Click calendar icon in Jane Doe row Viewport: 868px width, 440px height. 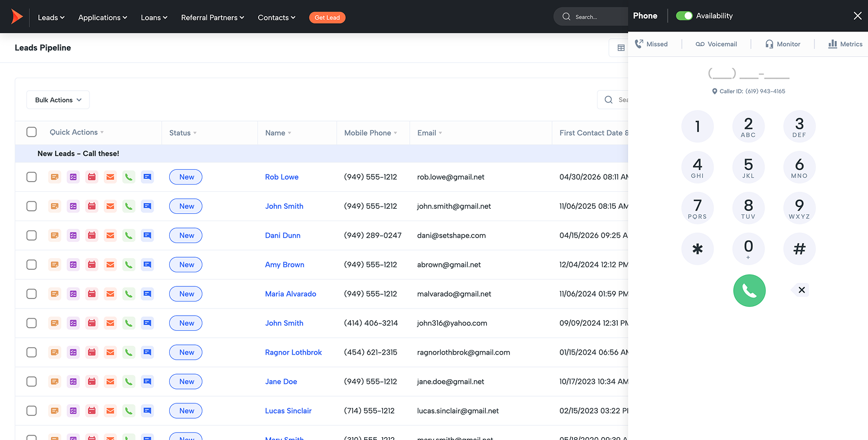(x=92, y=381)
